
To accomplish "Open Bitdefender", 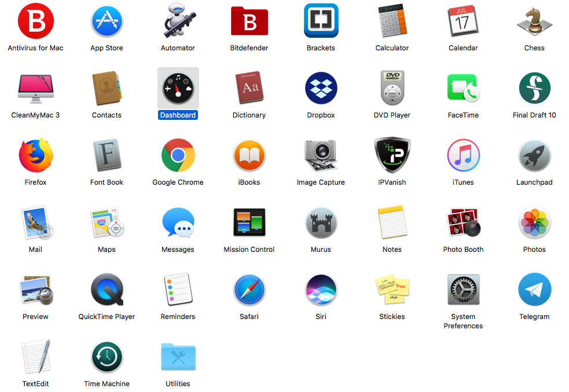I will (249, 21).
